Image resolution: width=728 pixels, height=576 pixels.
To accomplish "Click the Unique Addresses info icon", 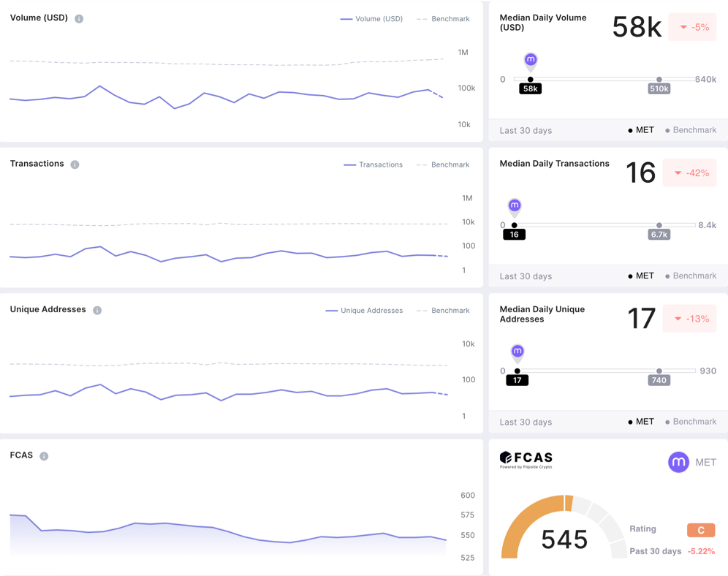I will [x=97, y=310].
